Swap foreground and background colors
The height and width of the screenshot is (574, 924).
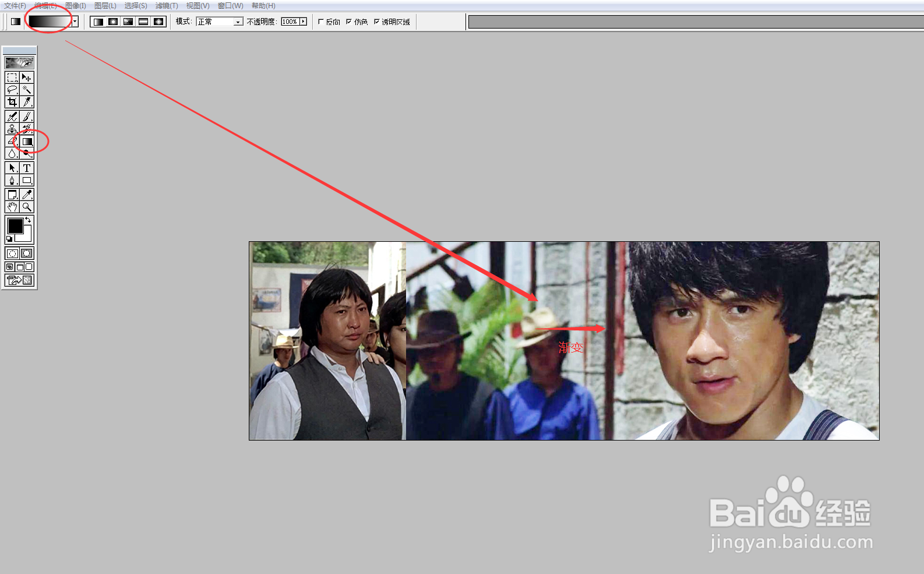pos(28,220)
